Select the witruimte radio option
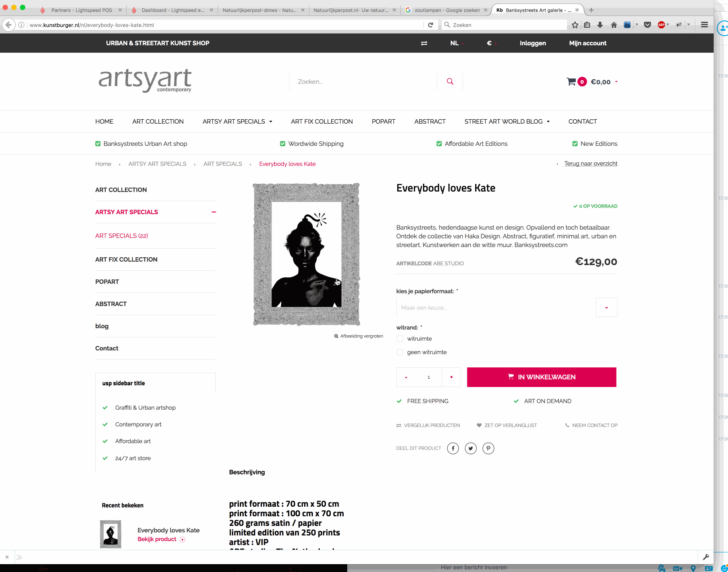The height and width of the screenshot is (572, 728). [x=400, y=339]
